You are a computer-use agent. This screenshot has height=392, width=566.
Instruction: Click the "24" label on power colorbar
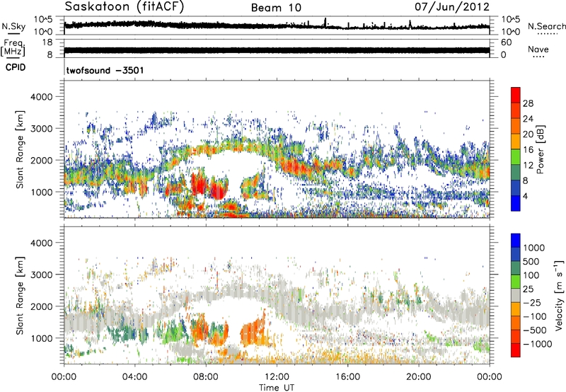(528, 119)
